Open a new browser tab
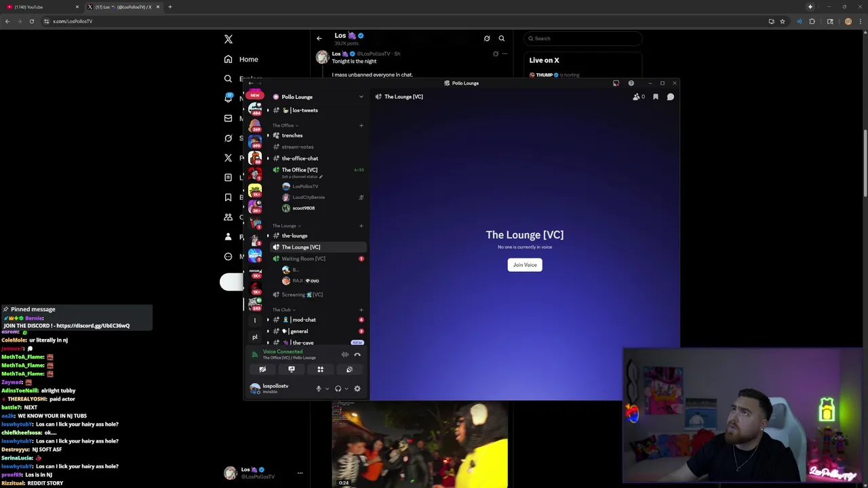868x488 pixels. [170, 7]
